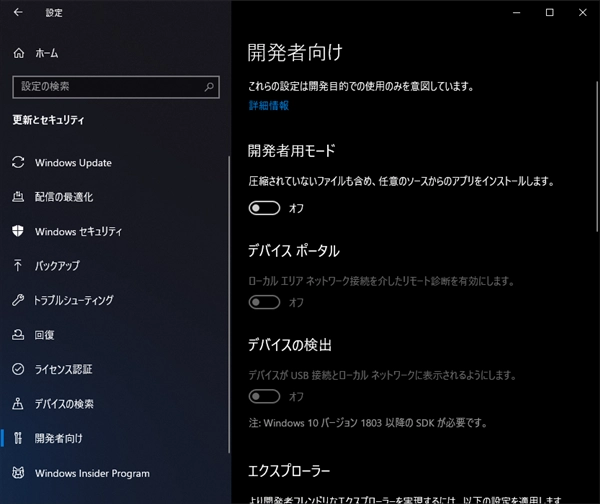This screenshot has height=504, width=600.
Task: Click the 配信の最適化 icon
Action: pos(18,197)
